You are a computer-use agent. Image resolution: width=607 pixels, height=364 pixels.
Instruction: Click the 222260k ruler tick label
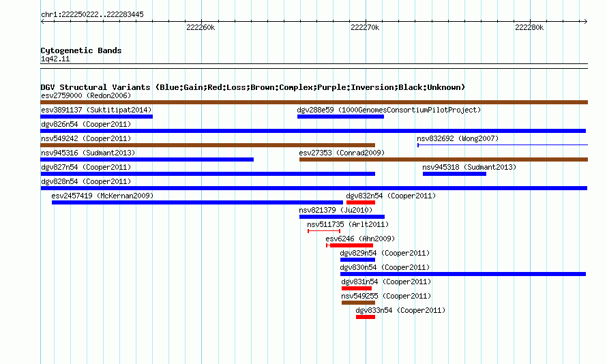pyautogui.click(x=201, y=27)
